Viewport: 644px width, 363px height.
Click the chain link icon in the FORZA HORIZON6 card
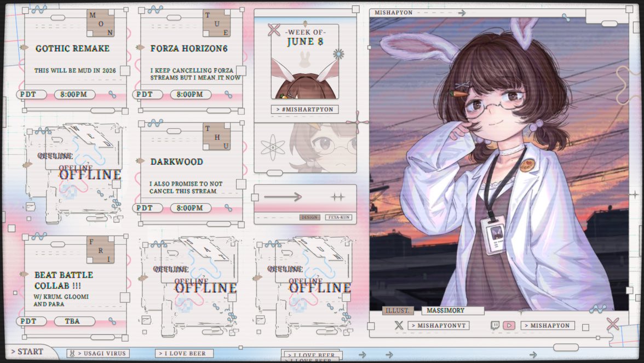click(228, 94)
